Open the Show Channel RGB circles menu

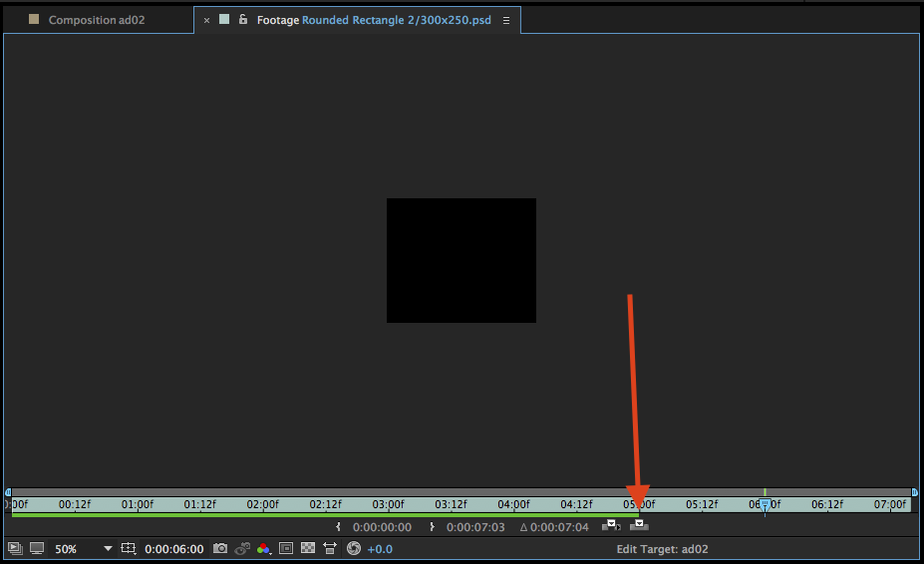tap(264, 549)
